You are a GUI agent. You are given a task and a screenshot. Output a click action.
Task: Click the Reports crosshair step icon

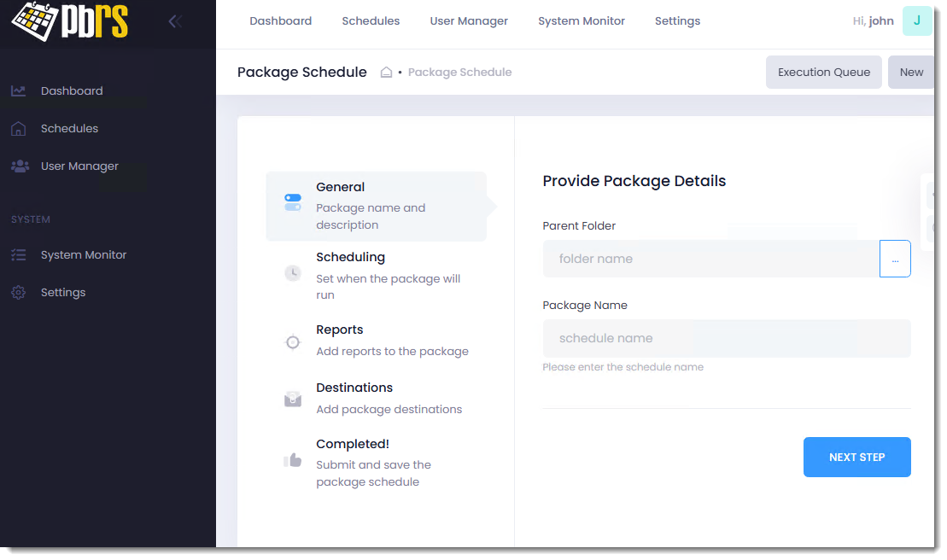pyautogui.click(x=293, y=342)
